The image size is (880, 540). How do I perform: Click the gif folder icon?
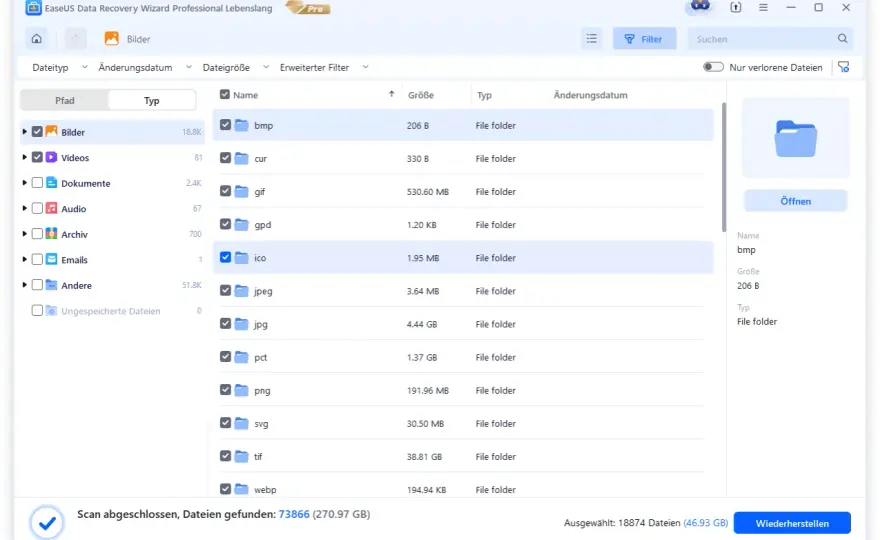[241, 191]
